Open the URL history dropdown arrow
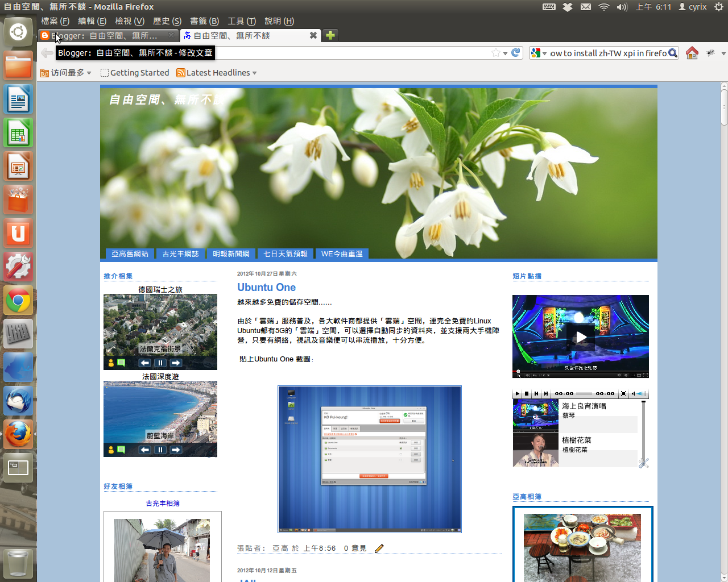Screen dimensions: 728x582 [x=505, y=53]
